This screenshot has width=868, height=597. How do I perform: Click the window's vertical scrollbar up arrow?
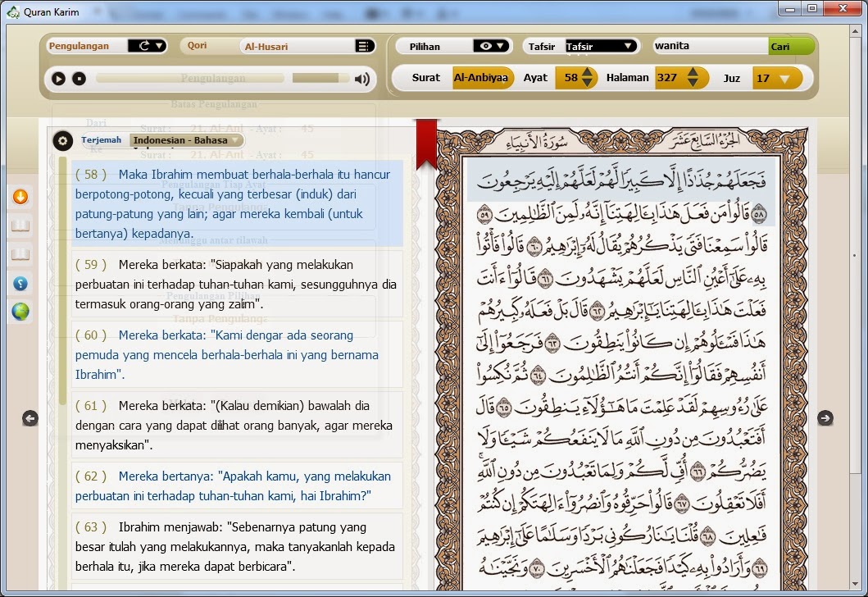tap(855, 31)
